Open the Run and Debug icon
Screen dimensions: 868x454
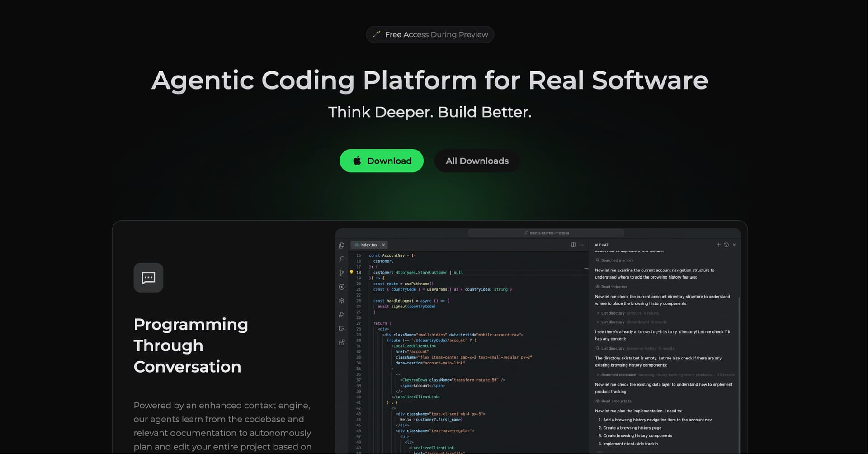point(341,315)
